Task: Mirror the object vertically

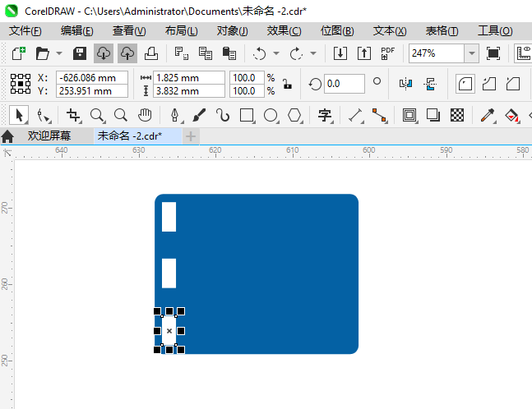Action: click(x=430, y=84)
